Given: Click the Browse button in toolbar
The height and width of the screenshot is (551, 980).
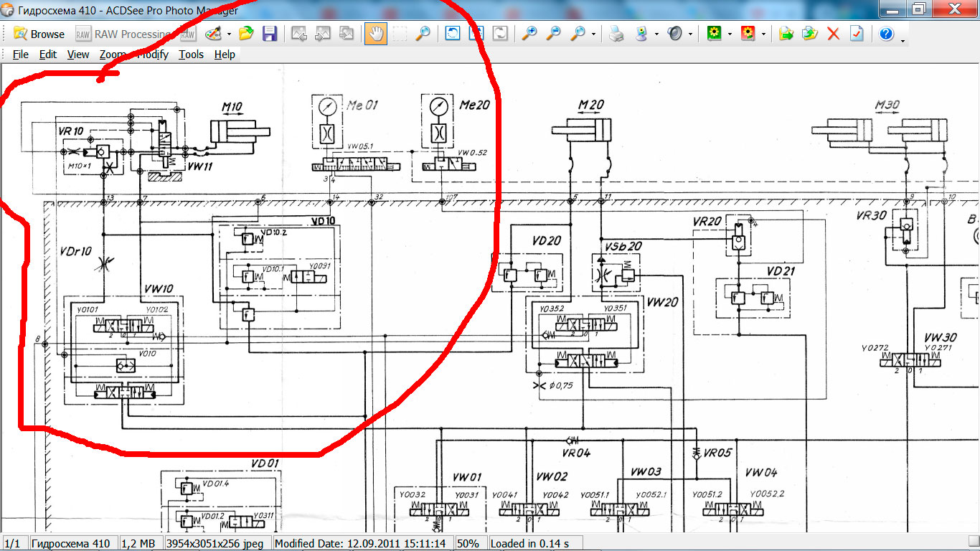Looking at the screenshot, I should pos(39,34).
